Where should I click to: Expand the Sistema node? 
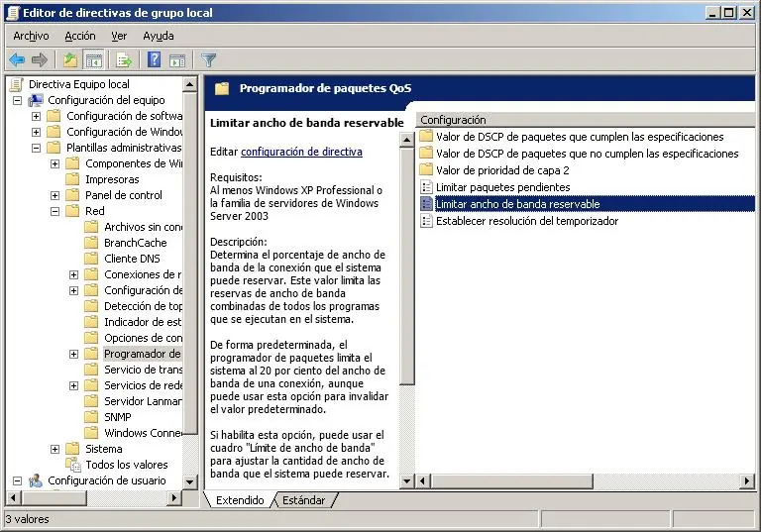point(54,449)
